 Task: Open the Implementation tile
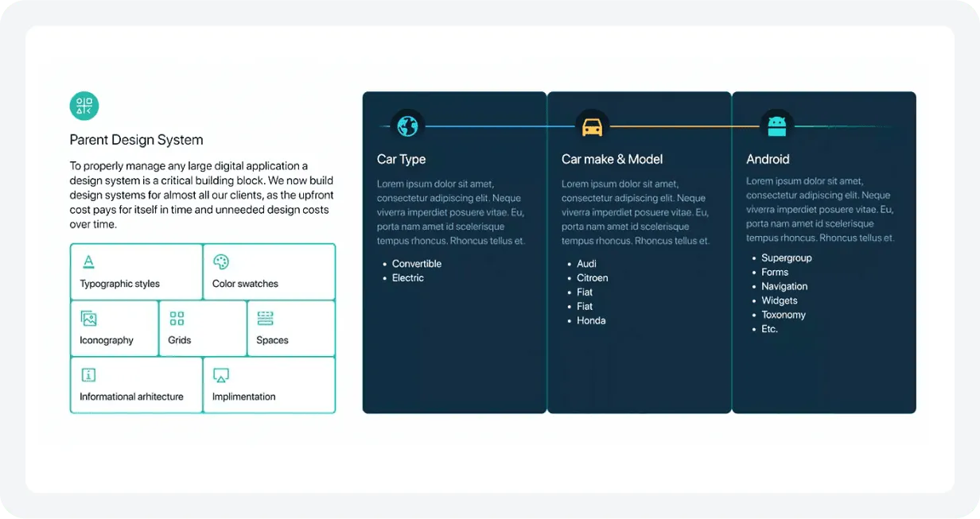[x=269, y=385]
